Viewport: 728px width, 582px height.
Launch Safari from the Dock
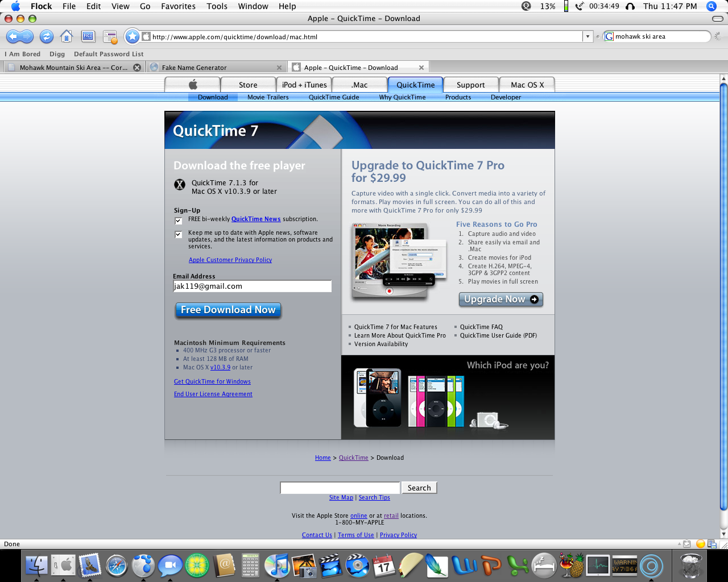coord(117,566)
